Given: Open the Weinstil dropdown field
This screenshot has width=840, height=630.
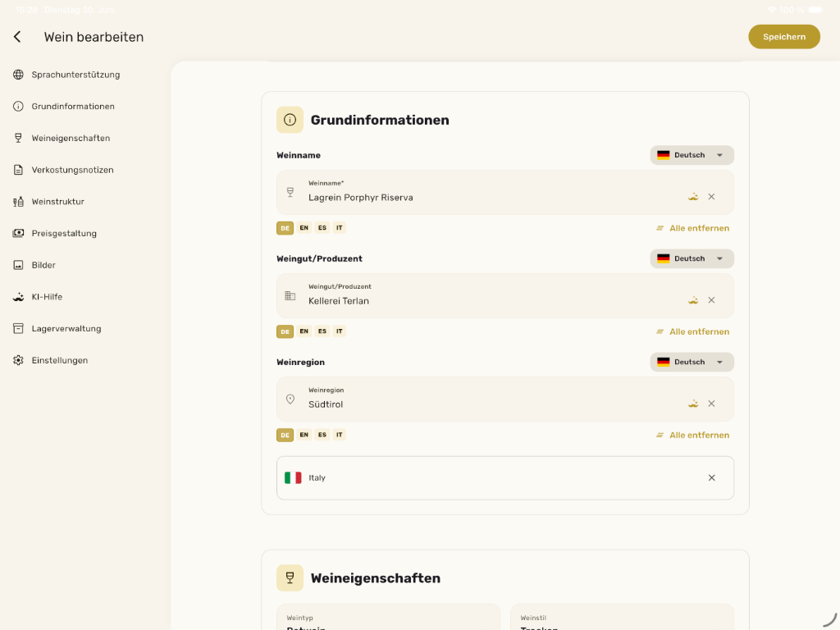Looking at the screenshot, I should 622,617.
